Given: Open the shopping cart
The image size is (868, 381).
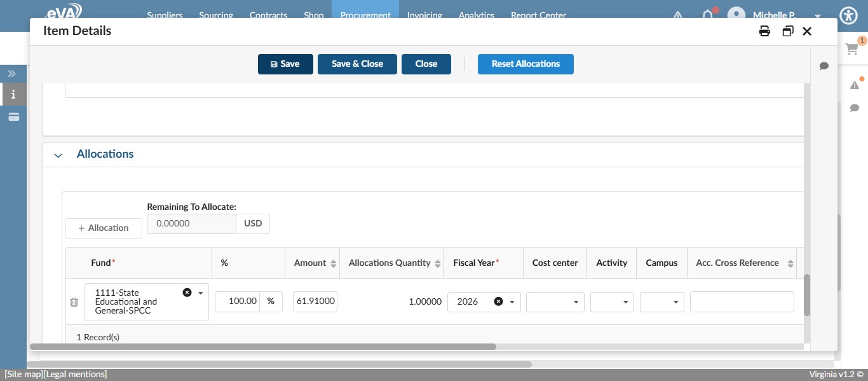Looking at the screenshot, I should (851, 49).
